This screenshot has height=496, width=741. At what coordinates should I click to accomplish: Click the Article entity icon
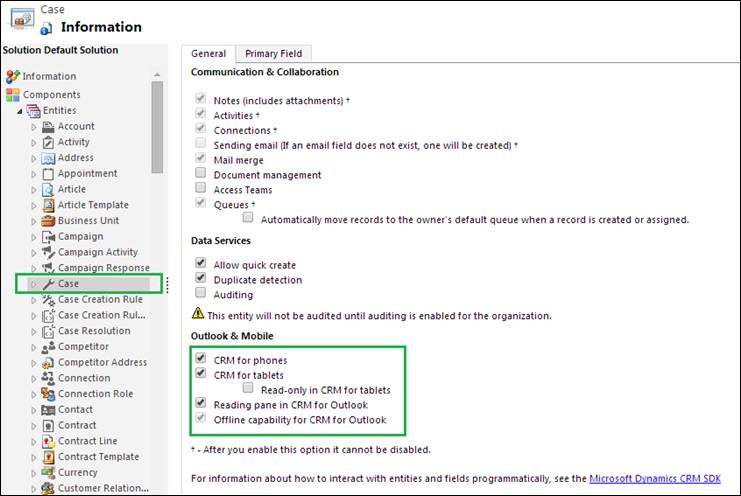pos(48,189)
